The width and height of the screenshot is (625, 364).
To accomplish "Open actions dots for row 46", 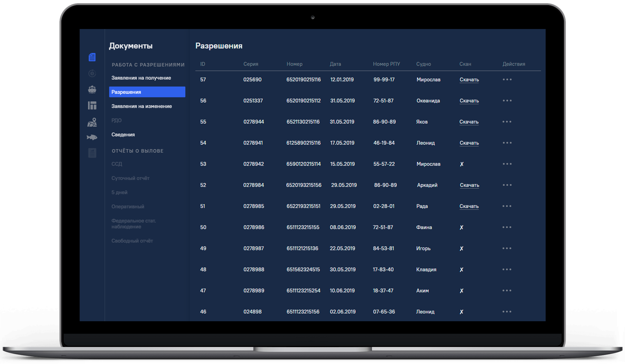I will click(x=507, y=312).
